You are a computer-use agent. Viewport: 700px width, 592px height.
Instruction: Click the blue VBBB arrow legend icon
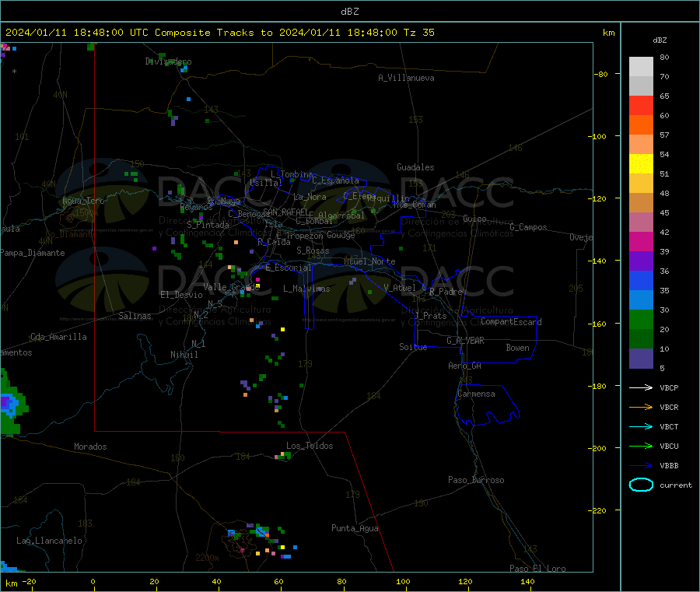point(641,465)
